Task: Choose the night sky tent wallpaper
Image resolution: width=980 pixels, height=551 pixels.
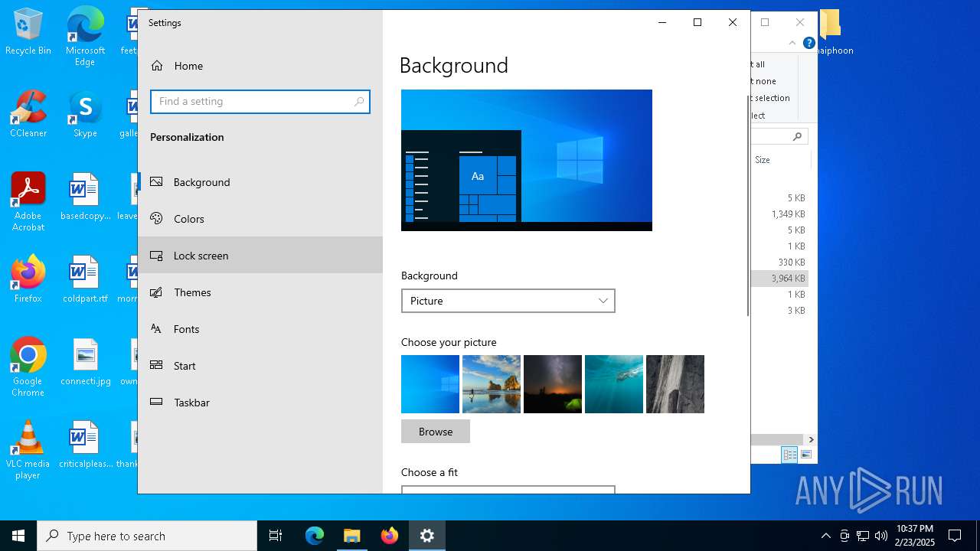Action: (553, 384)
